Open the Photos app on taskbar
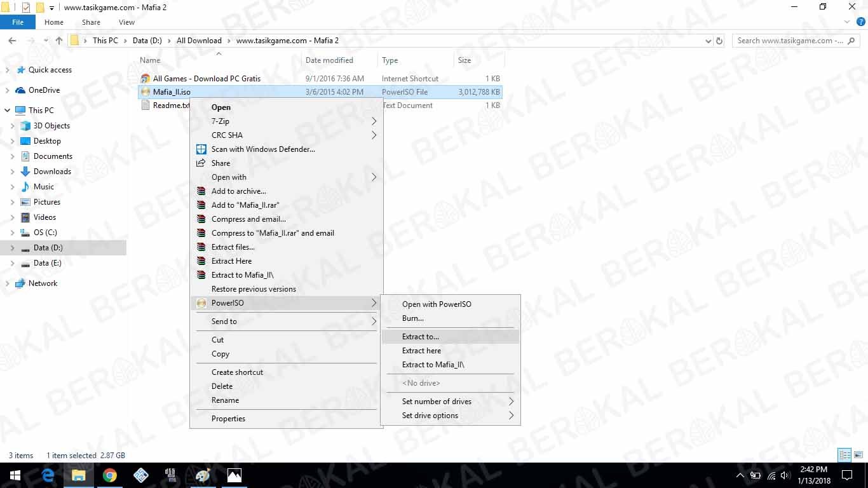Screen dimensions: 868x488 click(234, 475)
